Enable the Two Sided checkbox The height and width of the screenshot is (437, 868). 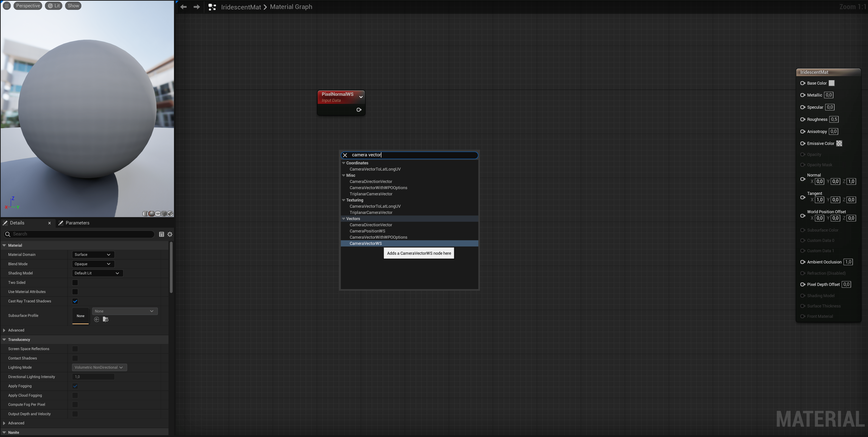[75, 283]
